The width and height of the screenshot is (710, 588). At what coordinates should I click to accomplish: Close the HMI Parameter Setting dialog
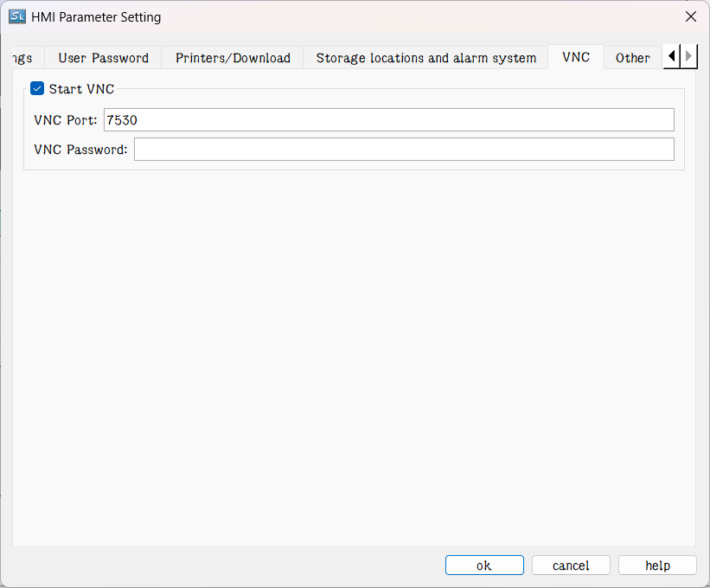[690, 16]
